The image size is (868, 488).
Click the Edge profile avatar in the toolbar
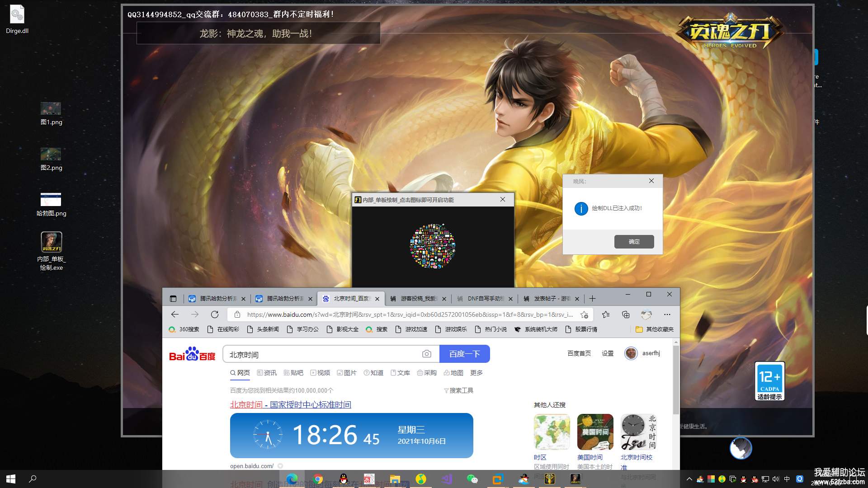click(x=646, y=314)
